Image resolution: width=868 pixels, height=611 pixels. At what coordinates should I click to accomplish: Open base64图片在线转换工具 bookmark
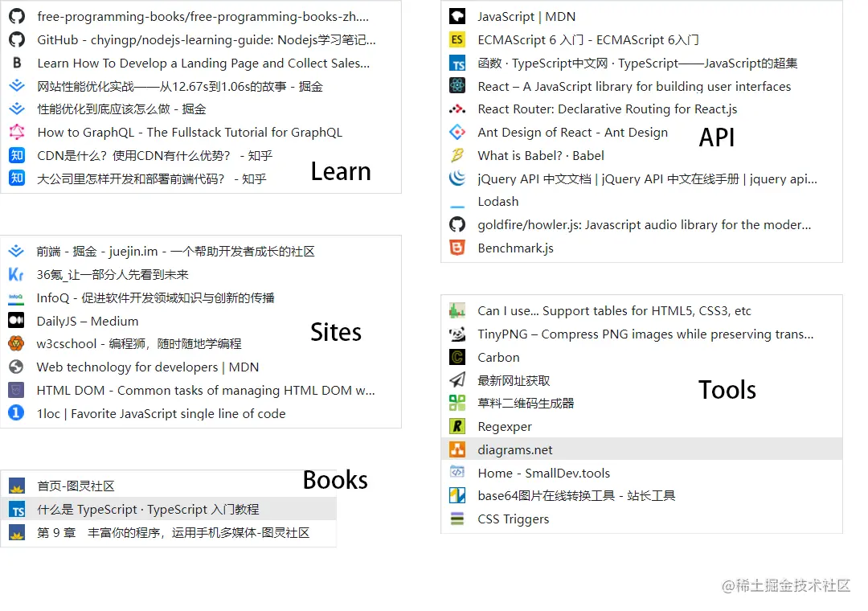pyautogui.click(x=576, y=495)
